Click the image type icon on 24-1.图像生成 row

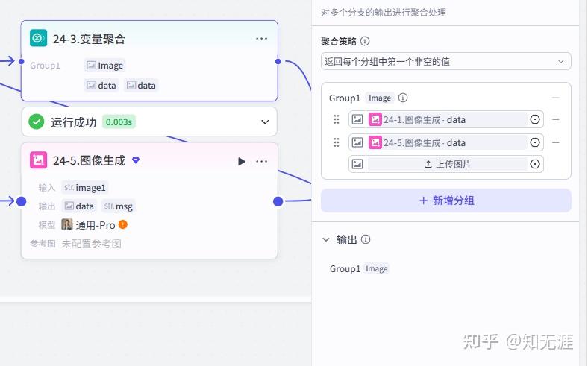357,119
